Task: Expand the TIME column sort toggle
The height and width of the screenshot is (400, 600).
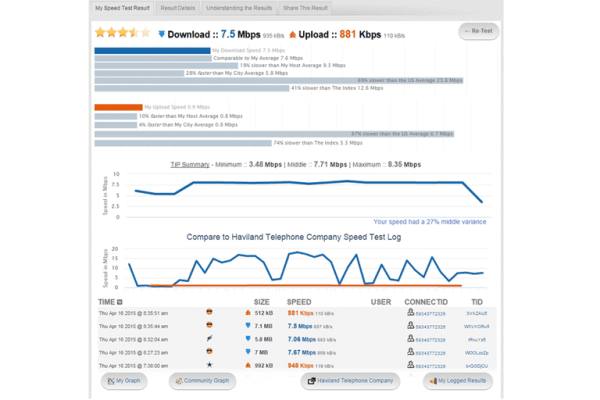Action: (120, 301)
